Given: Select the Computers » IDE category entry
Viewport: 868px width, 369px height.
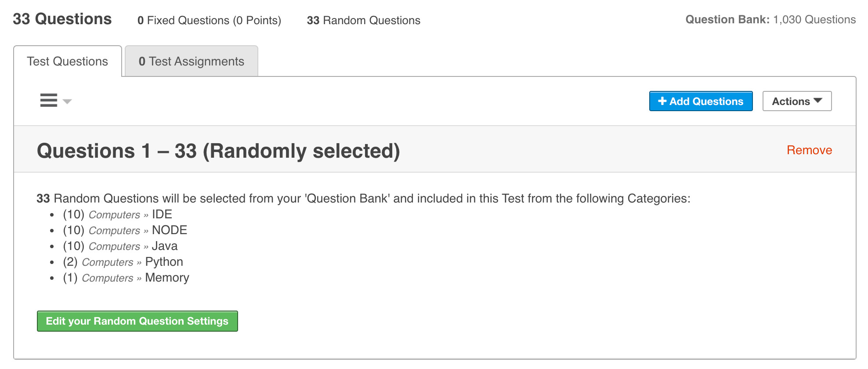Looking at the screenshot, I should (130, 214).
